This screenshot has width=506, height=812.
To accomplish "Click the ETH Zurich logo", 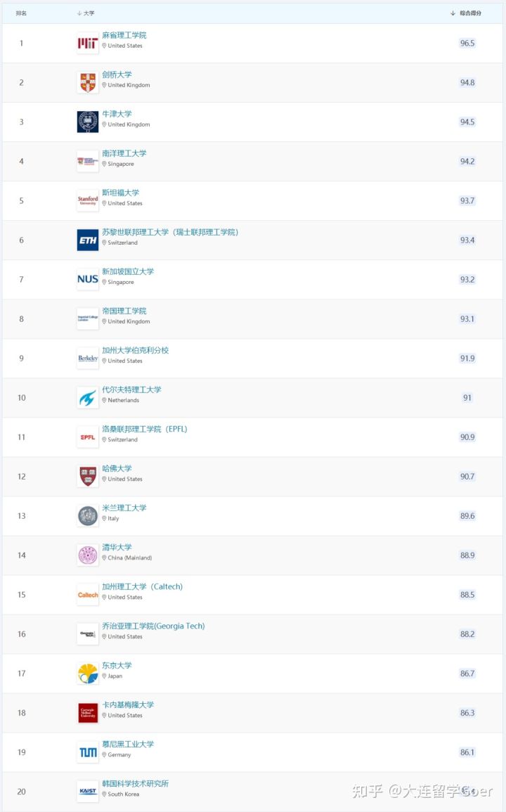I will click(88, 240).
